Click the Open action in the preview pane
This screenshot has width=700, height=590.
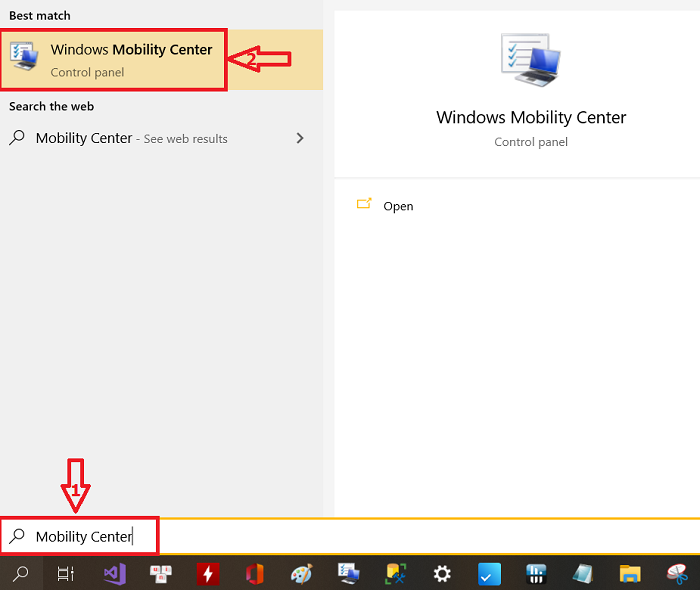coord(398,206)
